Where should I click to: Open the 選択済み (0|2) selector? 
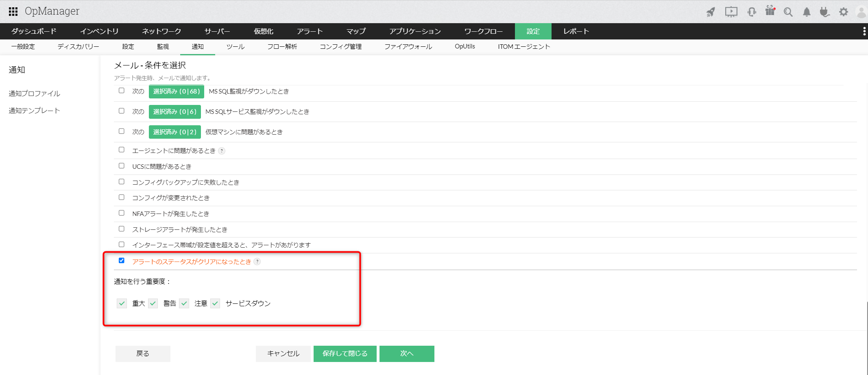tap(175, 132)
